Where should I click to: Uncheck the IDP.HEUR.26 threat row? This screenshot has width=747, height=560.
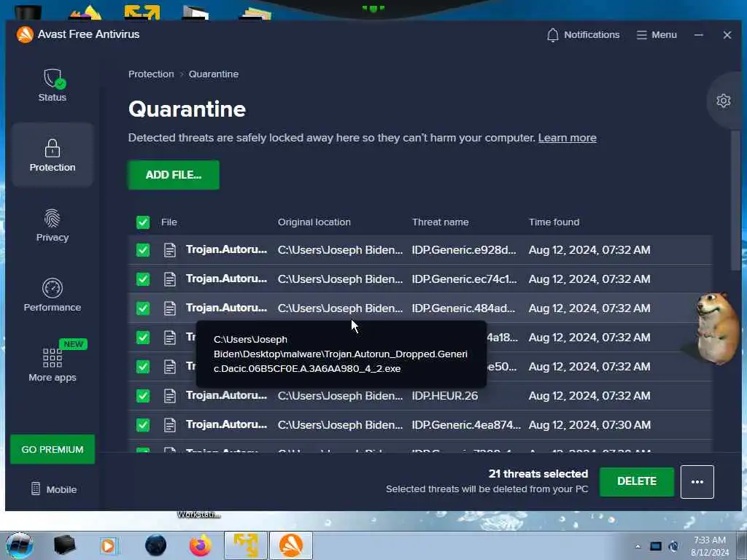pos(143,396)
